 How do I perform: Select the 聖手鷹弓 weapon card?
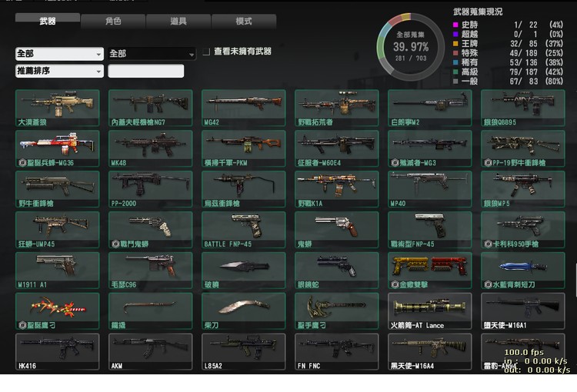[x=337, y=311]
